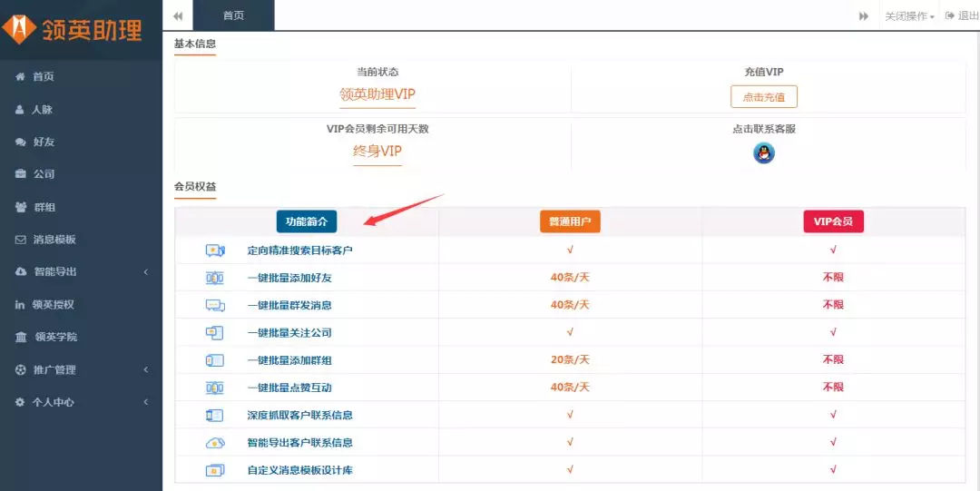This screenshot has height=491, width=980.
Task: Click the 点击联系客服 label
Action: click(764, 130)
